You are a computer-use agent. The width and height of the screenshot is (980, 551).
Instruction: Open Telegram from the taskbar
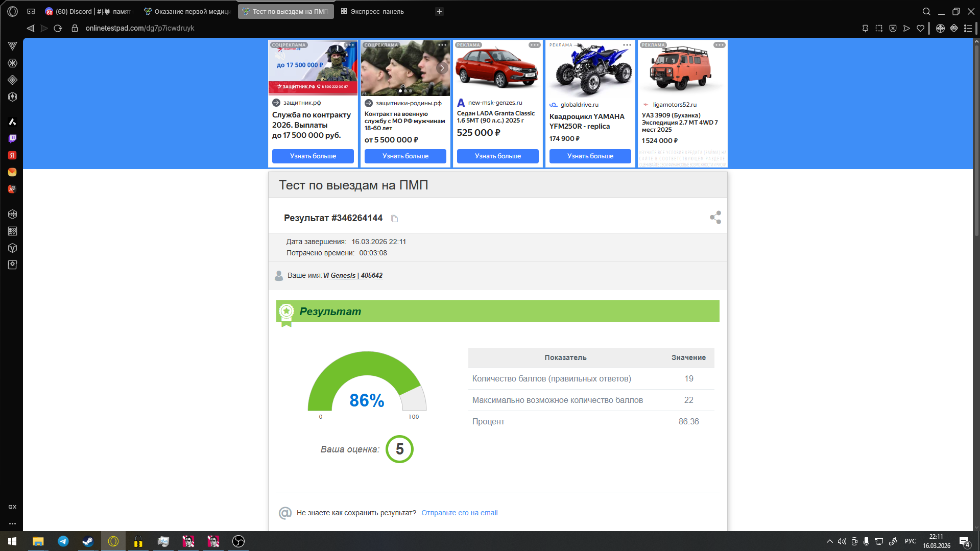click(63, 541)
